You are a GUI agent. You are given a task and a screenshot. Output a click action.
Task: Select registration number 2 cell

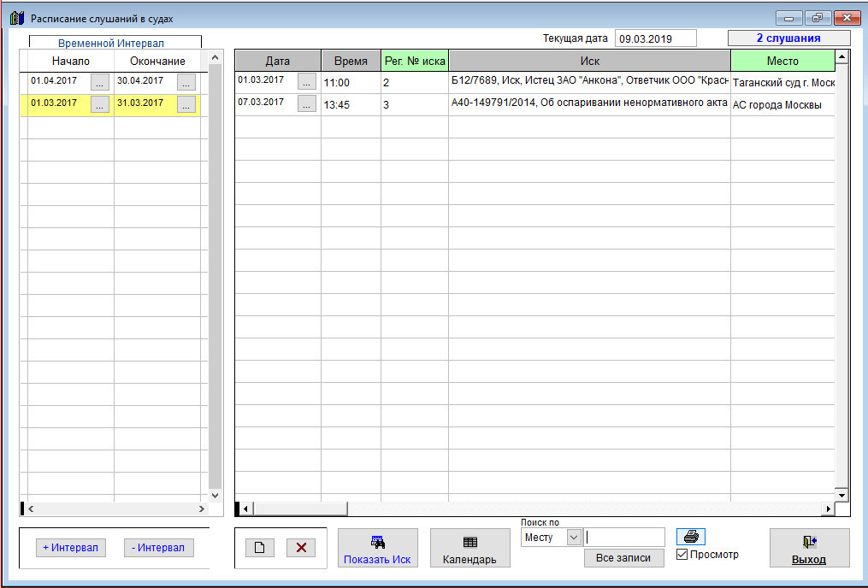pyautogui.click(x=415, y=82)
